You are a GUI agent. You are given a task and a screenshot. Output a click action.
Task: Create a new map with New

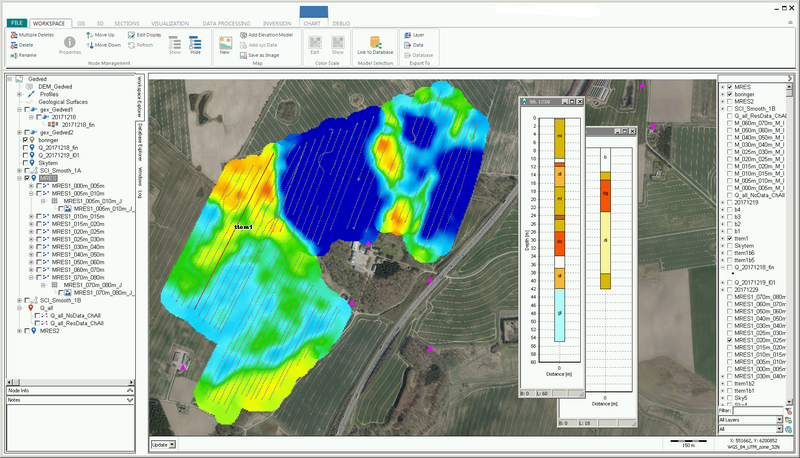tap(224, 42)
